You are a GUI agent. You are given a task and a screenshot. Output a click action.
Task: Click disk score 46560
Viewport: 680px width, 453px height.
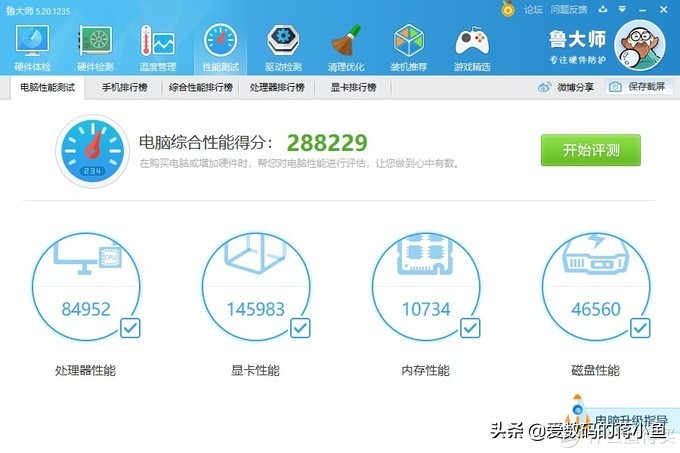(x=596, y=309)
